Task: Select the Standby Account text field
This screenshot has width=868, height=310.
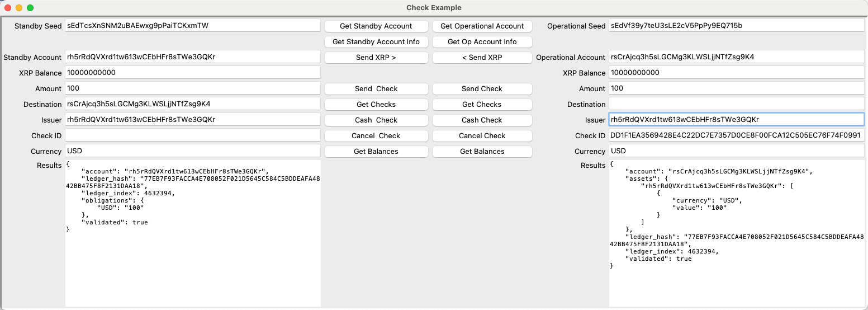Action: click(x=193, y=57)
